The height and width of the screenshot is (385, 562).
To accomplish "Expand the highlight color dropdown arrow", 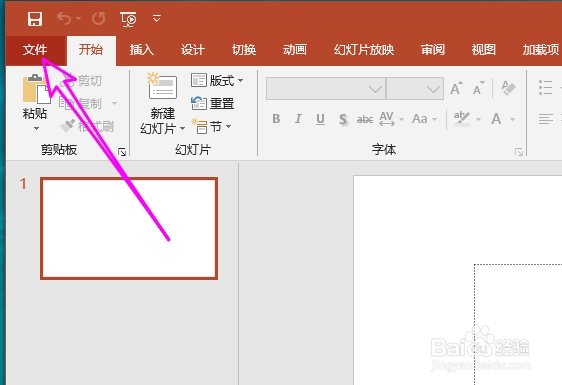I will (x=478, y=119).
